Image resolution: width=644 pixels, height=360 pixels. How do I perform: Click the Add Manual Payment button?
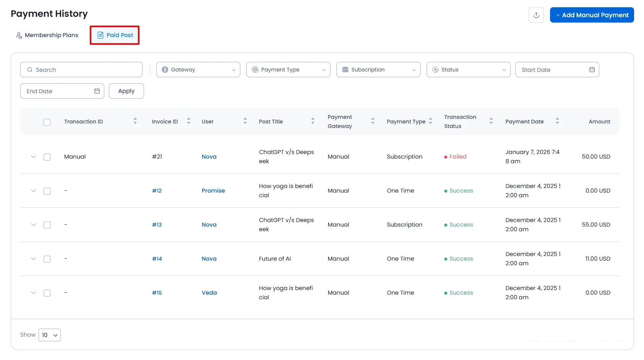[x=592, y=15]
